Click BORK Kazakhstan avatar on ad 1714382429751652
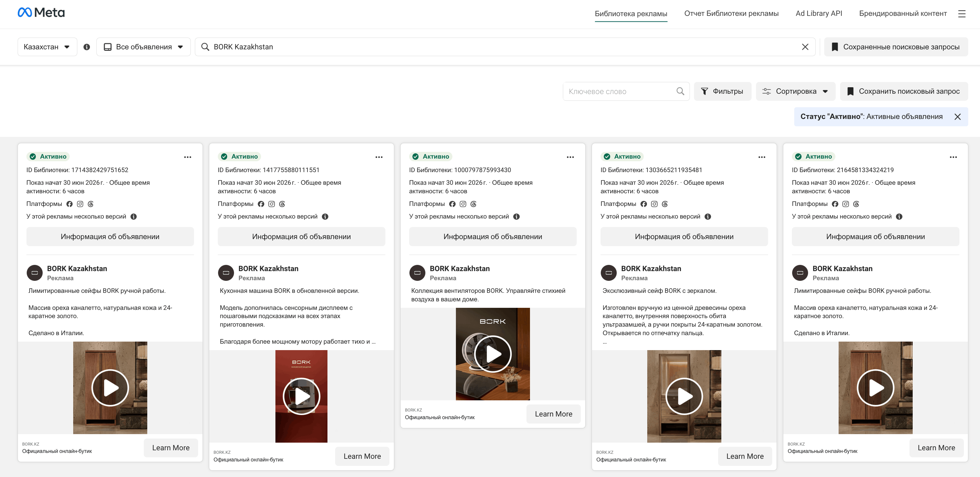980x477 pixels. pyautogui.click(x=35, y=273)
